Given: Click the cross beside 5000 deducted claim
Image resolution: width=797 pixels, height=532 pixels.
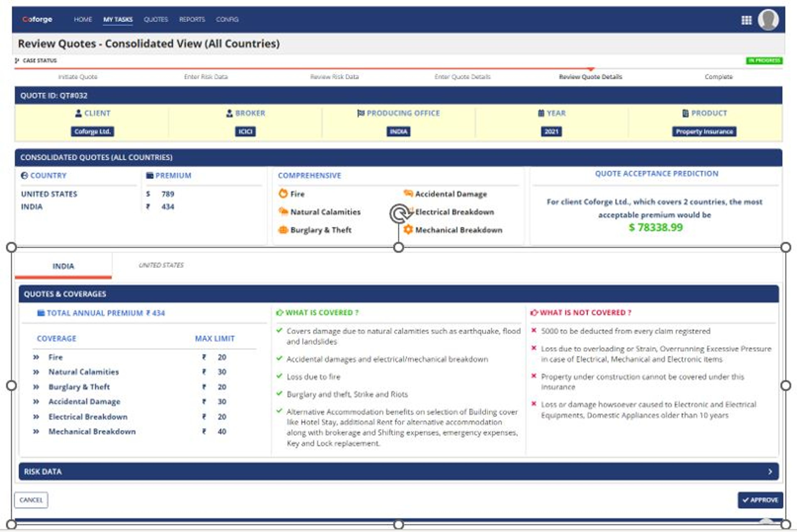Looking at the screenshot, I should tap(534, 330).
